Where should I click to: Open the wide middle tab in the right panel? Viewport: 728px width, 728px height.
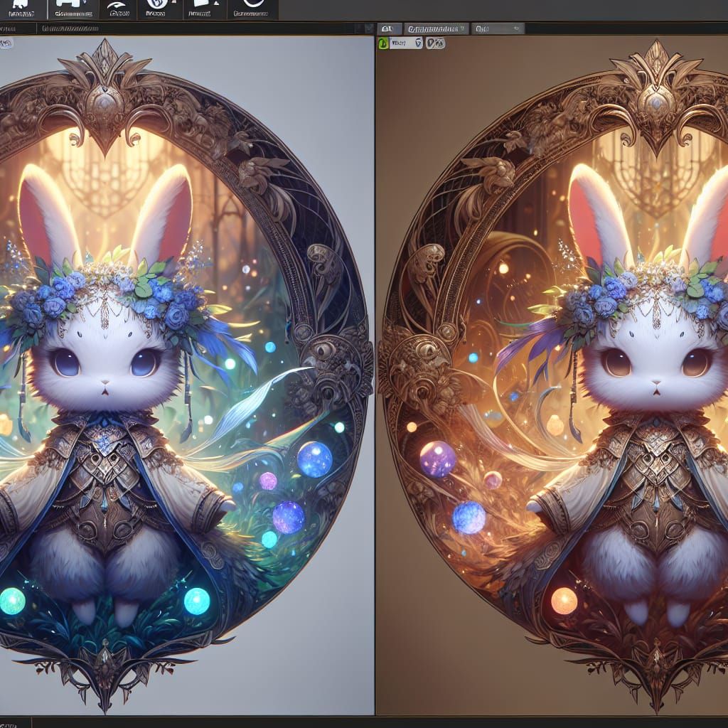tap(437, 28)
